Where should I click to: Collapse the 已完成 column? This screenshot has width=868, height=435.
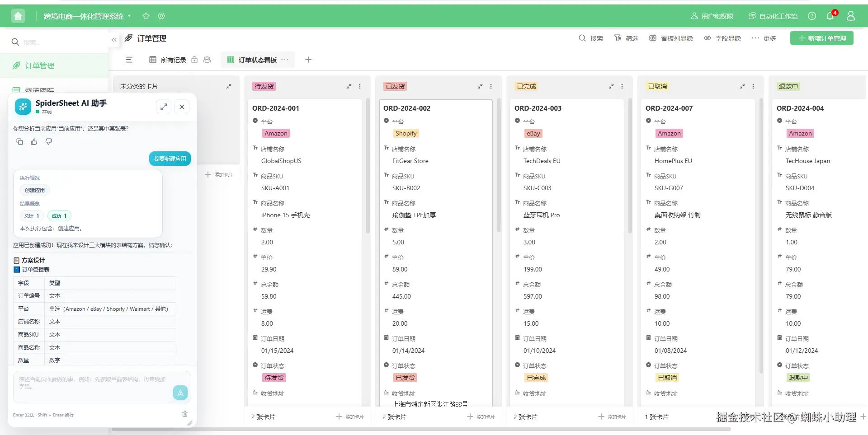(x=611, y=86)
